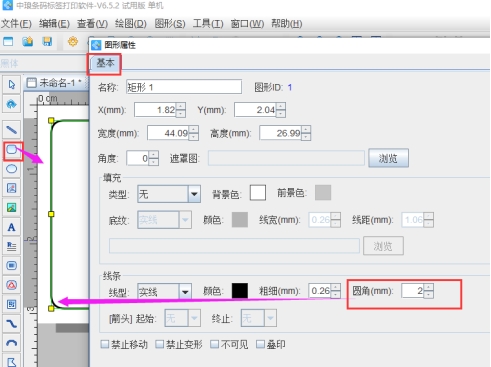Click the 宽度(mm) value field
This screenshot has width=491, height=367.
click(169, 133)
